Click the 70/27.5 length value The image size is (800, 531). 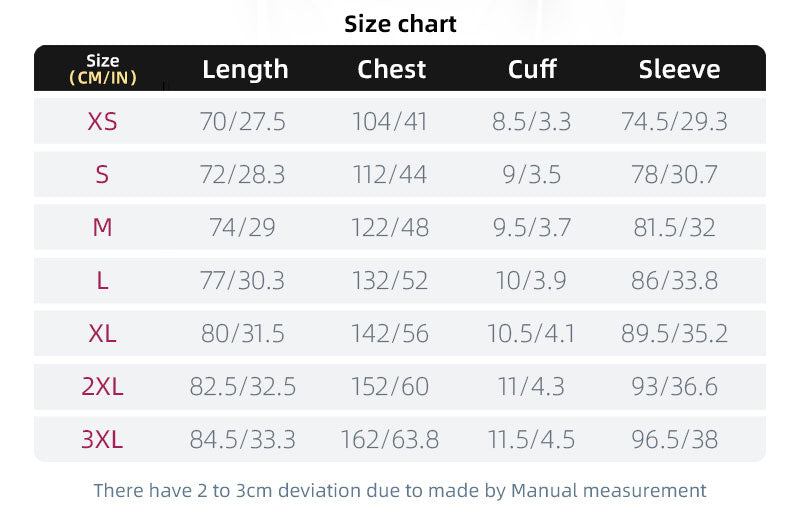click(243, 122)
